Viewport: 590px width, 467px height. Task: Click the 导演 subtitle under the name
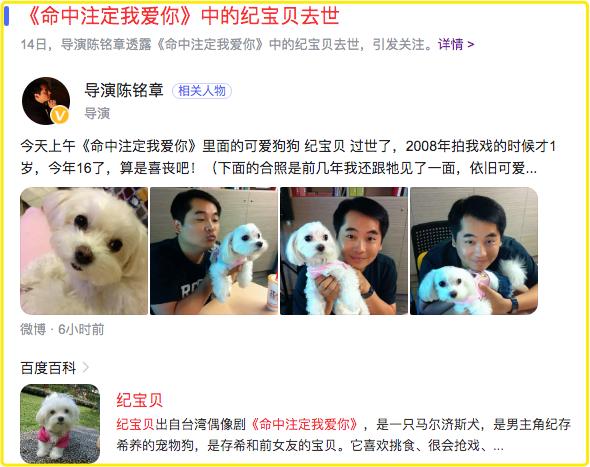point(97,113)
